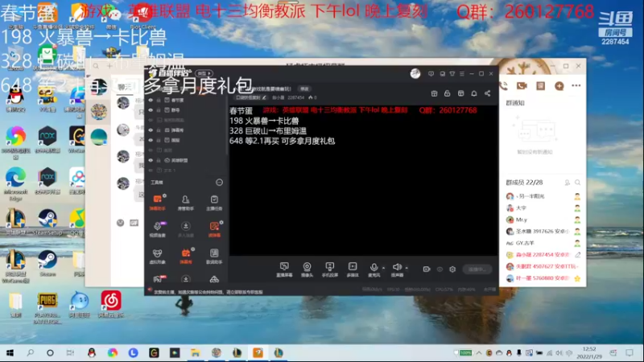Toggle lock on 英雄联盟 source
644x362 pixels.
159,160
